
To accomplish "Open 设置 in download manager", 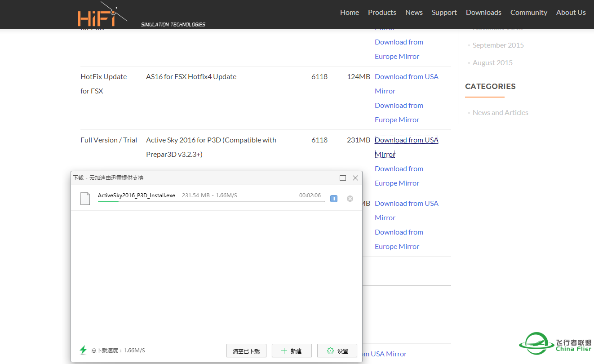I will point(337,351).
